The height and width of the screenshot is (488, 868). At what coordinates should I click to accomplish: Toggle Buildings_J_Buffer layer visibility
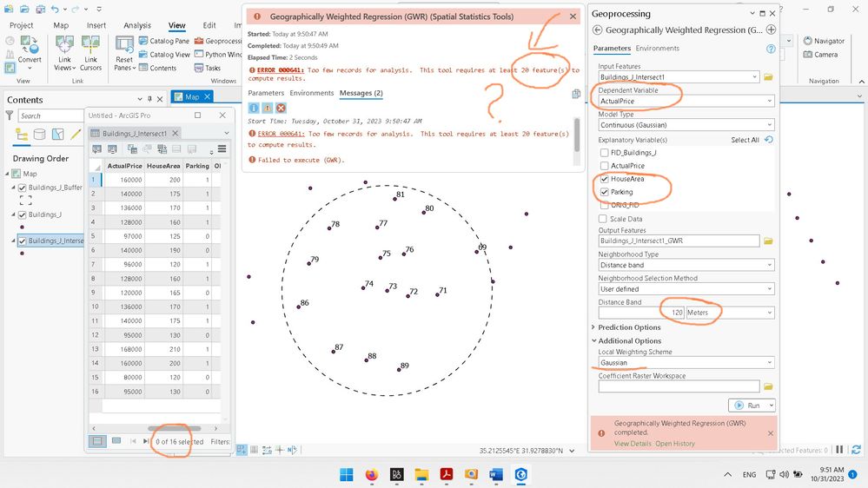[23, 188]
